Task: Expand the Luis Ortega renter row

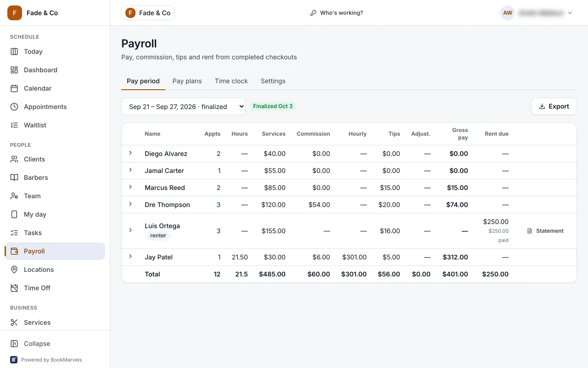Action: (130, 230)
